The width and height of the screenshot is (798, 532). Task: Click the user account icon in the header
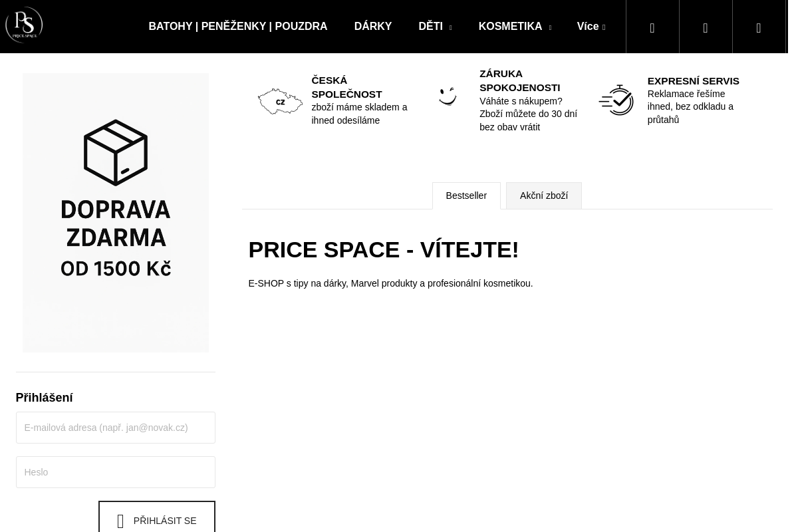coord(706,28)
